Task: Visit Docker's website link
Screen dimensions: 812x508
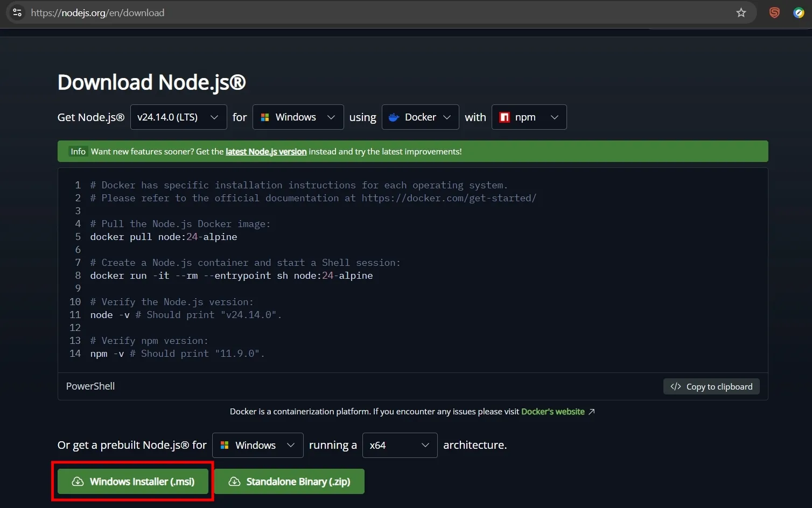Action: [553, 411]
